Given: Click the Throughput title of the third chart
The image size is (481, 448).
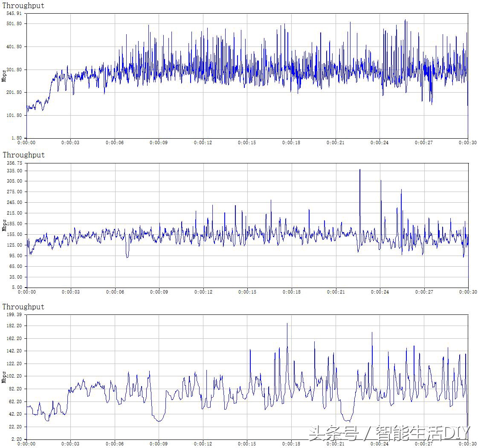Looking at the screenshot, I should pyautogui.click(x=23, y=306).
